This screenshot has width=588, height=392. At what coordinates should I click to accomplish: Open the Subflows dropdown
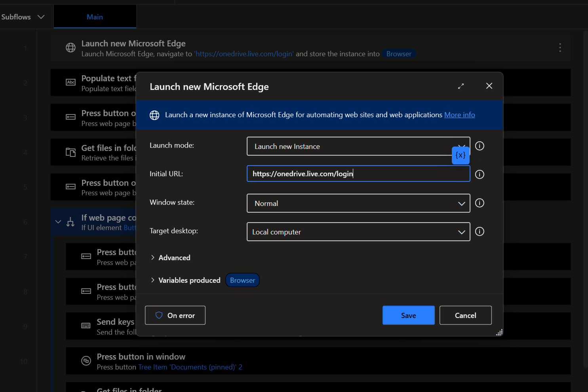click(x=23, y=17)
